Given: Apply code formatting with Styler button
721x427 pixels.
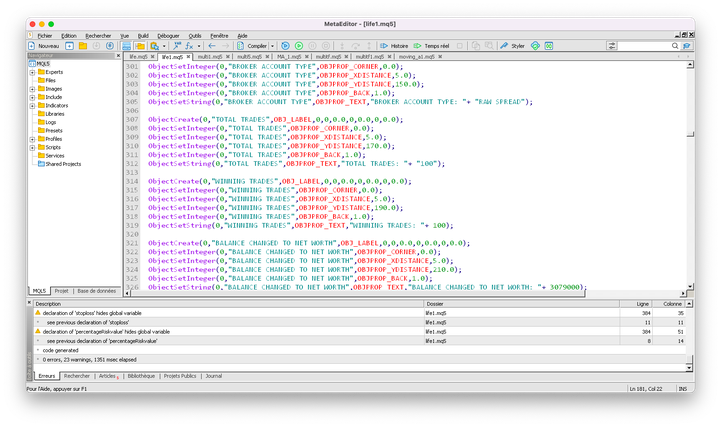Looking at the screenshot, I should (x=512, y=46).
